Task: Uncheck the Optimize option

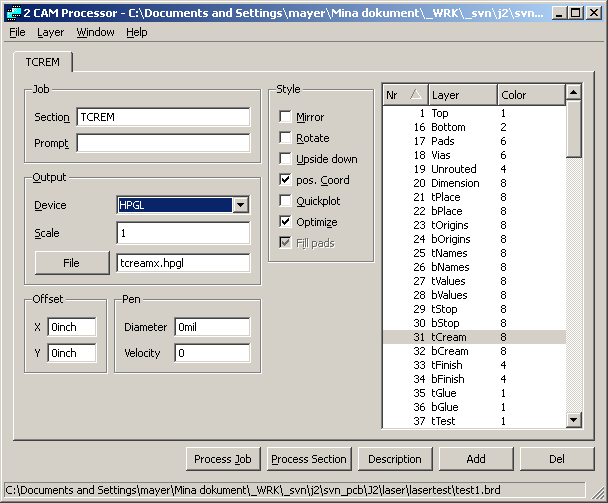Action: [x=285, y=221]
